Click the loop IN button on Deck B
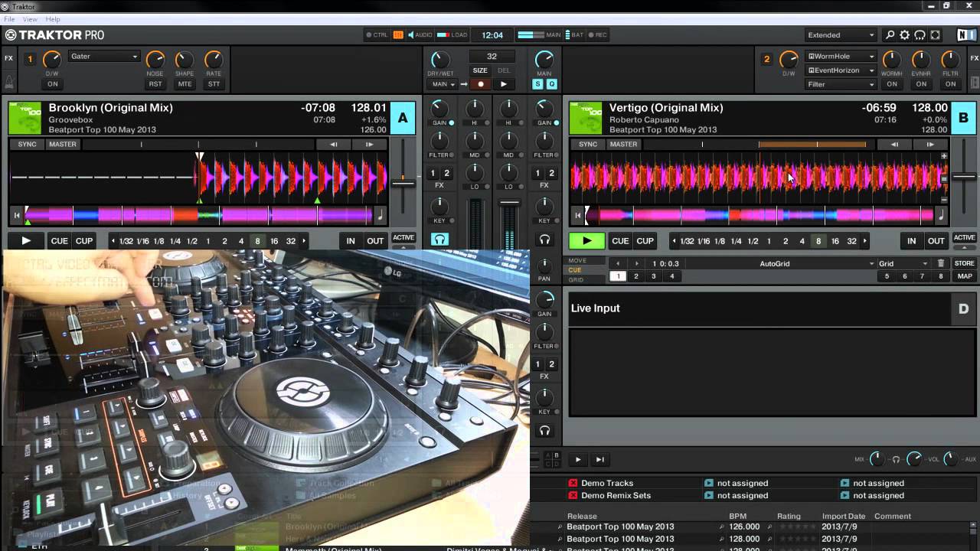This screenshot has height=551, width=980. click(912, 241)
